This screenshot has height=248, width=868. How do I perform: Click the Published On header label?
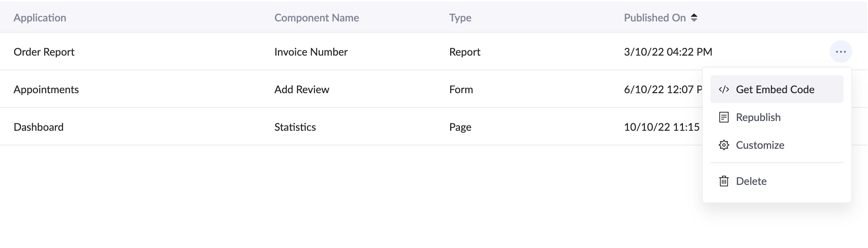[x=655, y=18]
